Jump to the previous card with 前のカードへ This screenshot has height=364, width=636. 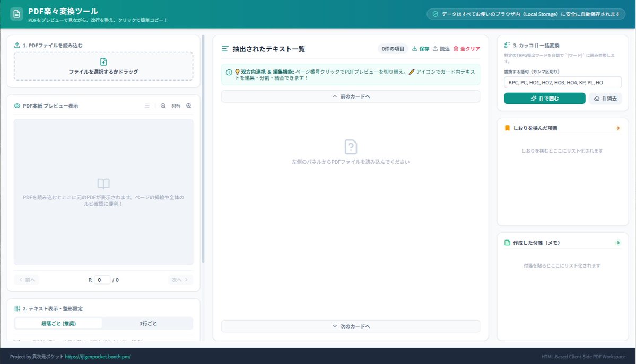(x=351, y=96)
